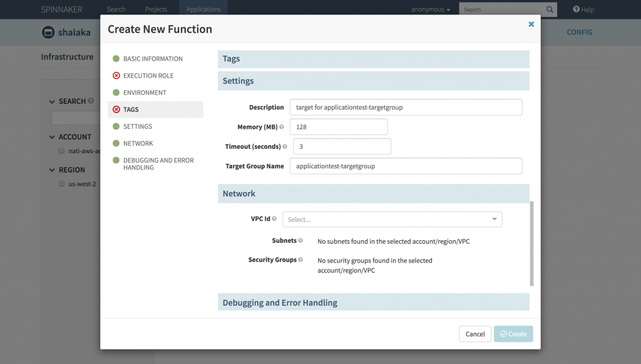
Task: Switch to the CONFIG tab
Action: (x=579, y=32)
